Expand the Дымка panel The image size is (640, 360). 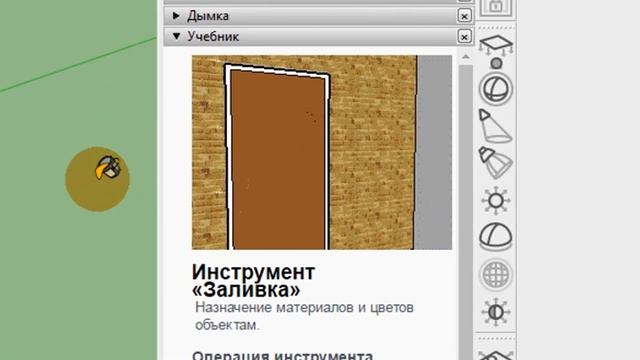[x=176, y=16]
